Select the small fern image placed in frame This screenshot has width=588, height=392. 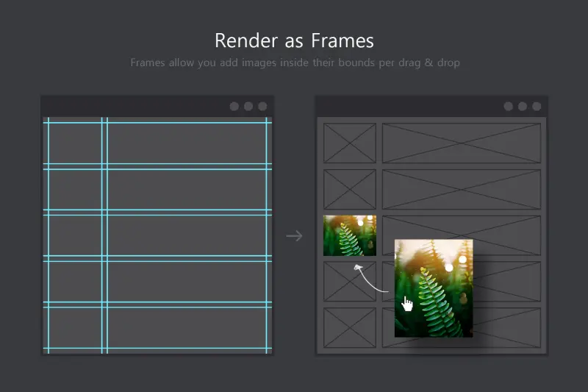click(350, 235)
